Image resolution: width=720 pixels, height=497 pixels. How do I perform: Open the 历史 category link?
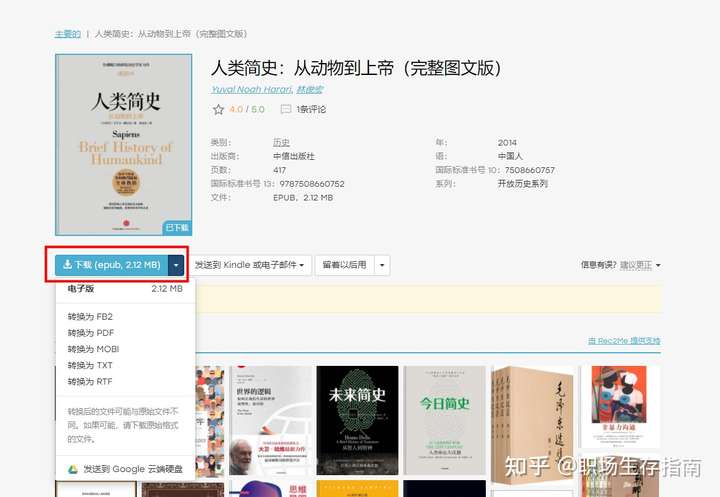(281, 142)
